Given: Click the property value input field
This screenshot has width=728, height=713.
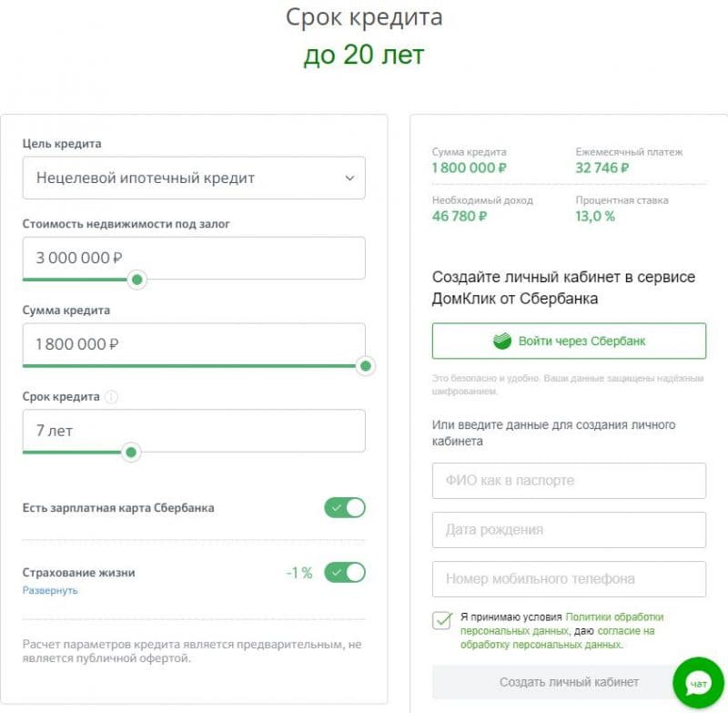Looking at the screenshot, I should click(194, 258).
